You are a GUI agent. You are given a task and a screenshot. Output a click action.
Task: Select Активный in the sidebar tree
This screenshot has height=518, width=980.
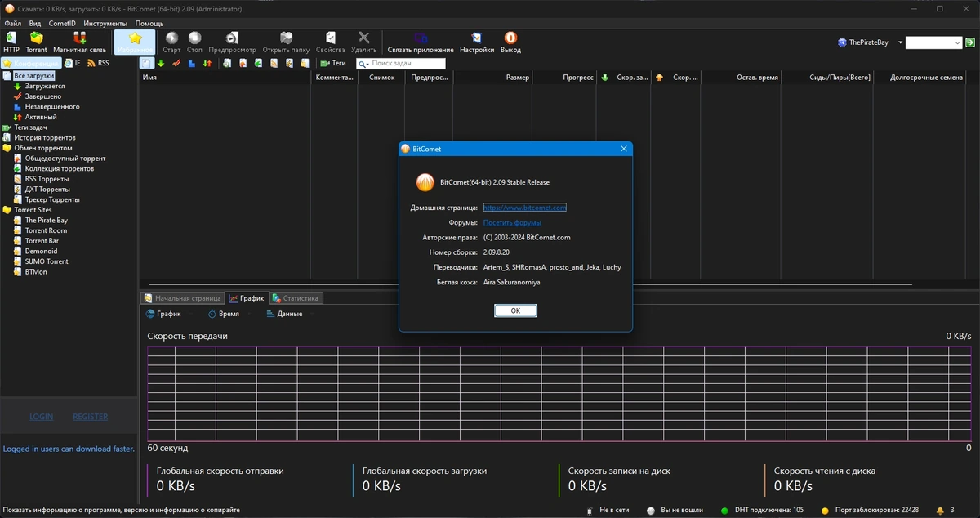(x=41, y=117)
